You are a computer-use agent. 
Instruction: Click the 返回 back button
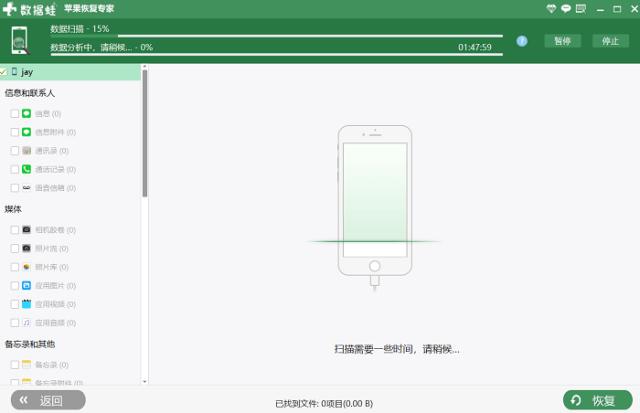click(x=48, y=400)
